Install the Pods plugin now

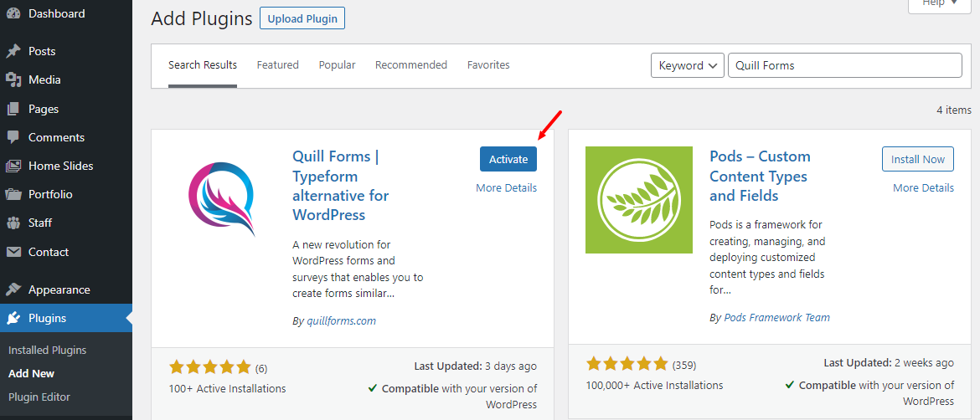coord(917,159)
